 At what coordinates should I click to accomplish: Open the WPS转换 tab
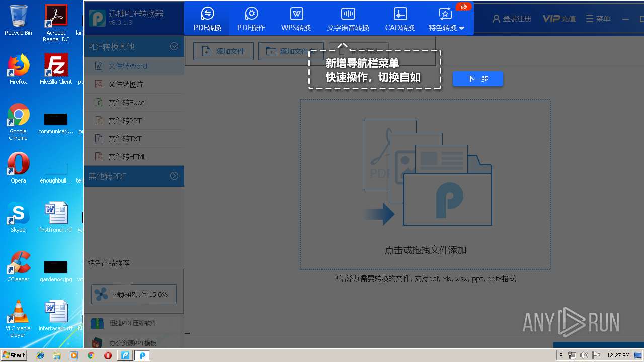[296, 19]
